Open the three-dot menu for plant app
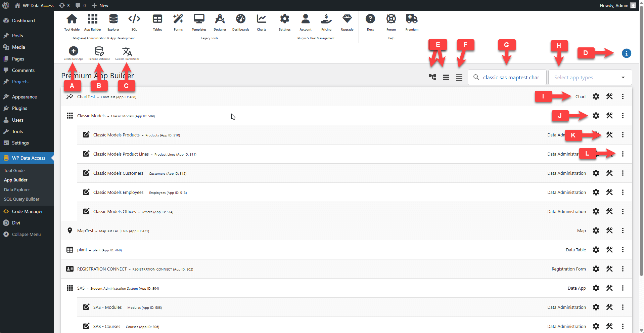 [623, 250]
